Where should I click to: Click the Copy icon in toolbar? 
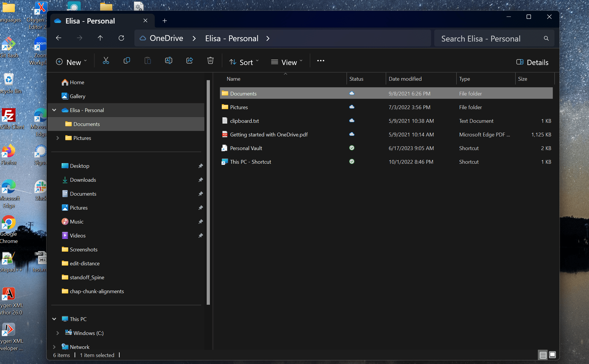coord(127,61)
